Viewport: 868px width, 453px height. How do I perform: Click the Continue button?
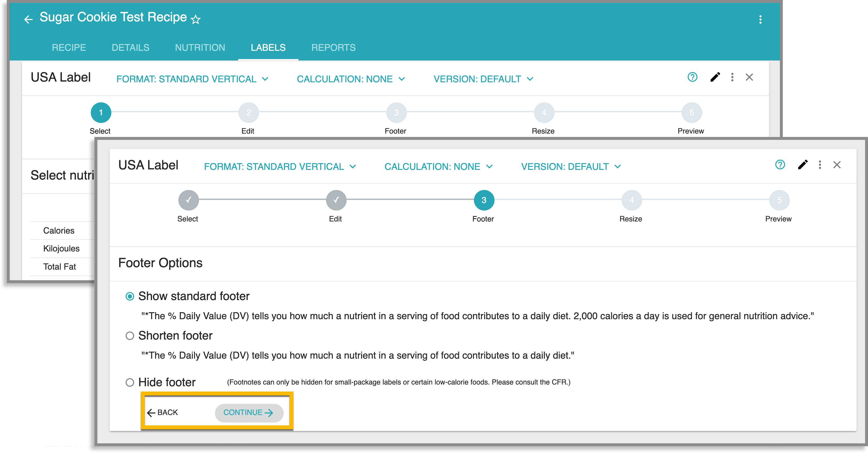click(x=249, y=413)
